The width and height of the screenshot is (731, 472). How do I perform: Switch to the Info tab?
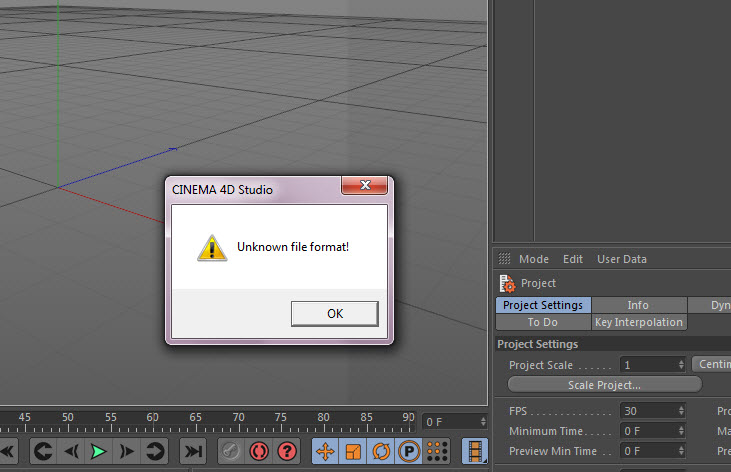point(638,305)
